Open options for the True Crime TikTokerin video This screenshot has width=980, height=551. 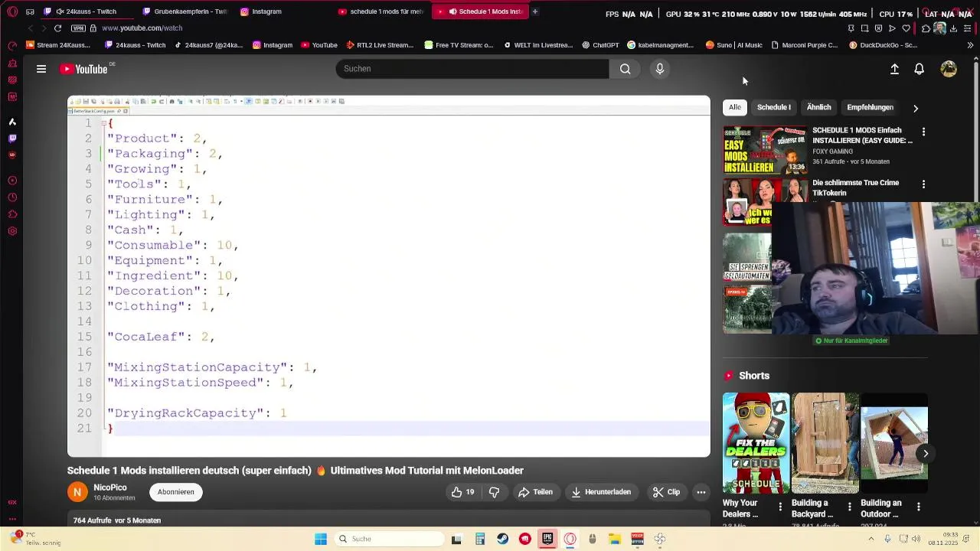pos(923,184)
